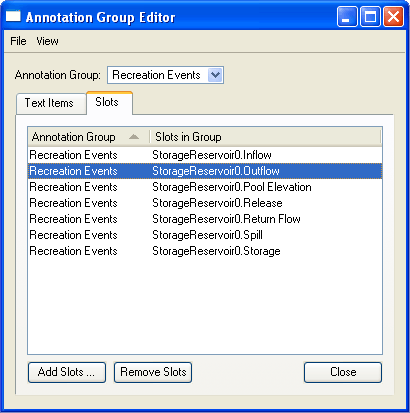Select the StorageReservoir0.Release row

(205, 203)
